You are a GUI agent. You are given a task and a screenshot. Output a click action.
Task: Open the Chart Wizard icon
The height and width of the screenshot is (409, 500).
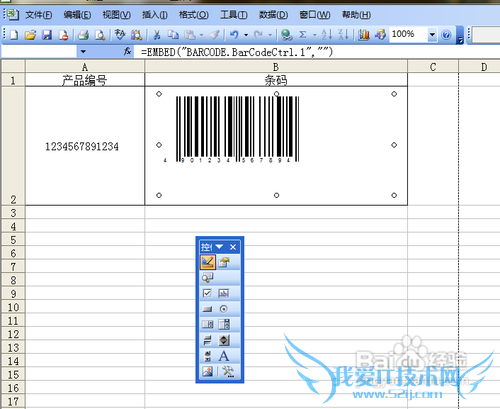tap(364, 35)
